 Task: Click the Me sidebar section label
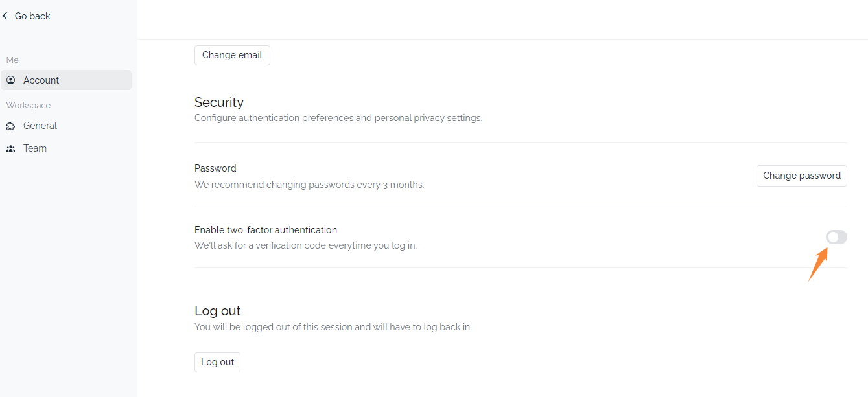point(12,60)
